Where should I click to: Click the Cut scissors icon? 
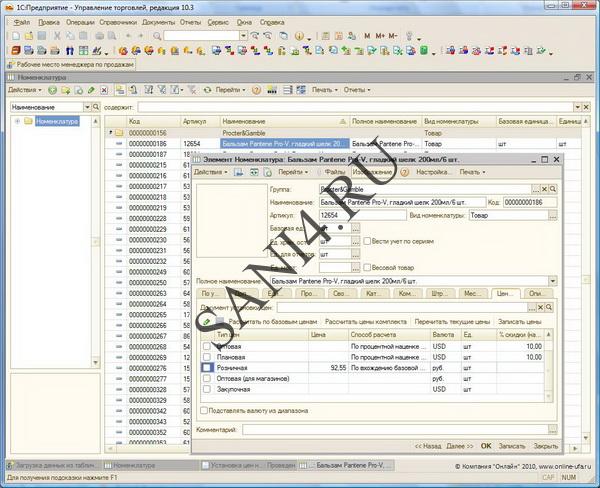(57, 36)
